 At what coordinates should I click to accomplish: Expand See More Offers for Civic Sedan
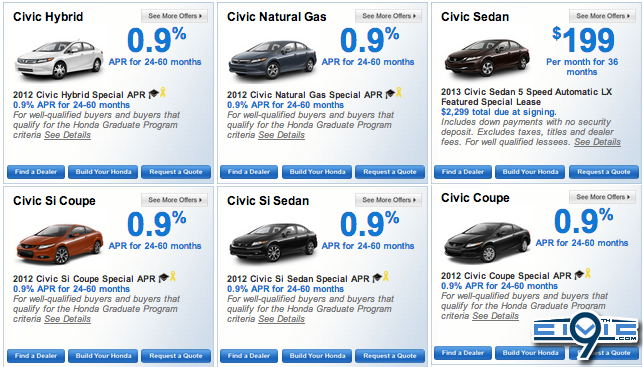(x=602, y=16)
